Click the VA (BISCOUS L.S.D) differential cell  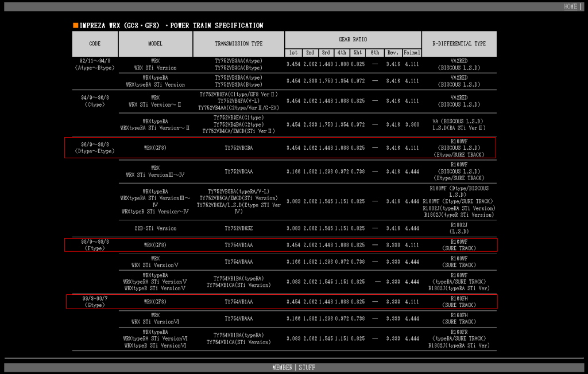458,121
